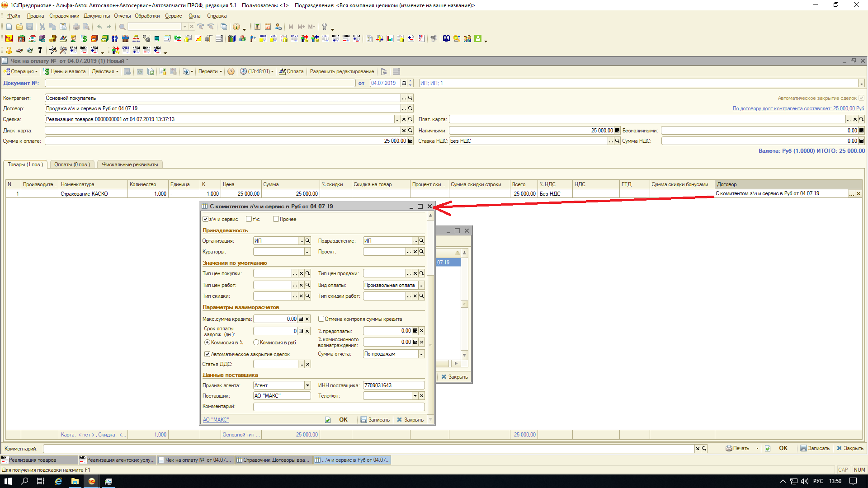Click the growth chart icon in second toolbar

[x=198, y=38]
